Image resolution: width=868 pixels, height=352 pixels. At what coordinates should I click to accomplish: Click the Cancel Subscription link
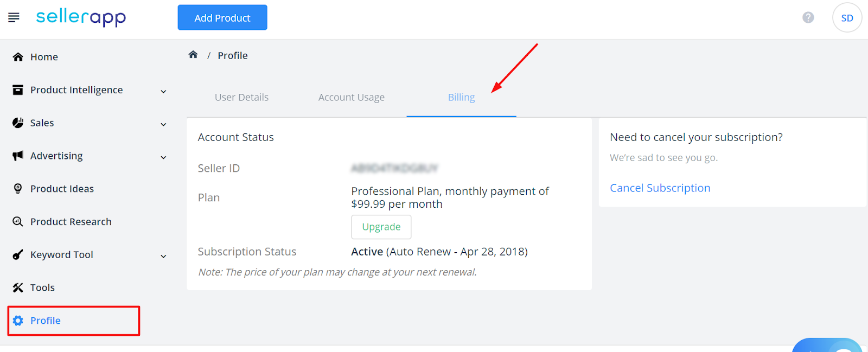(660, 188)
